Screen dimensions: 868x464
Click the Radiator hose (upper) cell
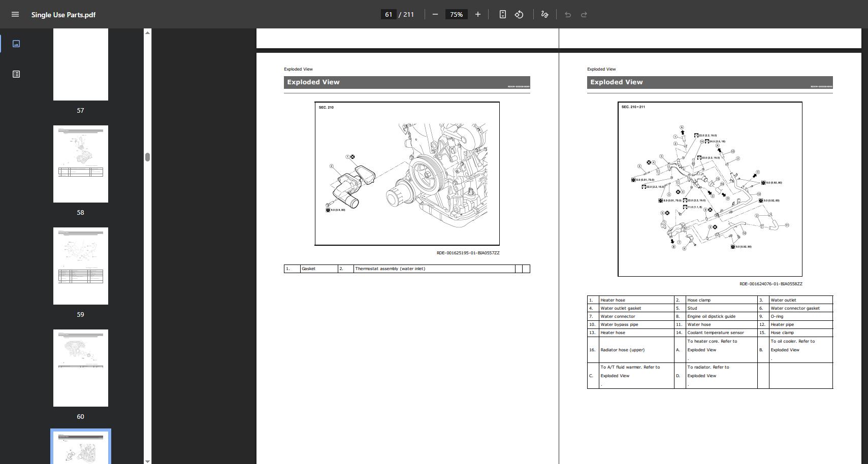636,350
